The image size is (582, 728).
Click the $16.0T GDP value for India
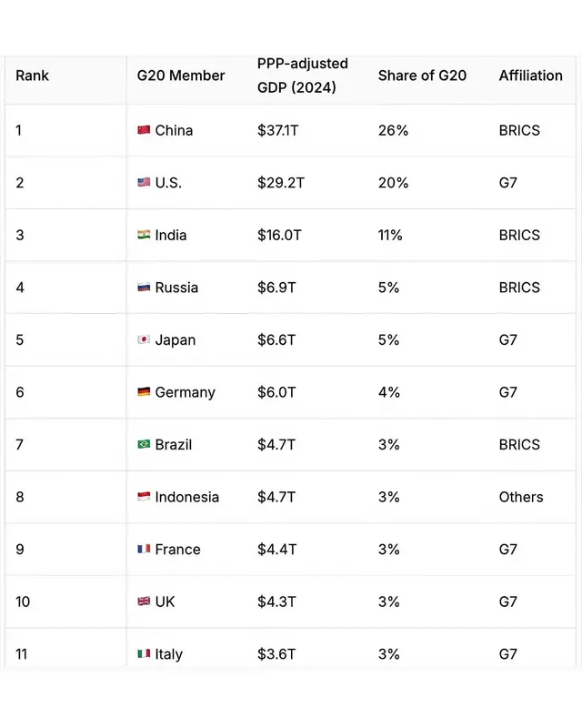pos(279,235)
